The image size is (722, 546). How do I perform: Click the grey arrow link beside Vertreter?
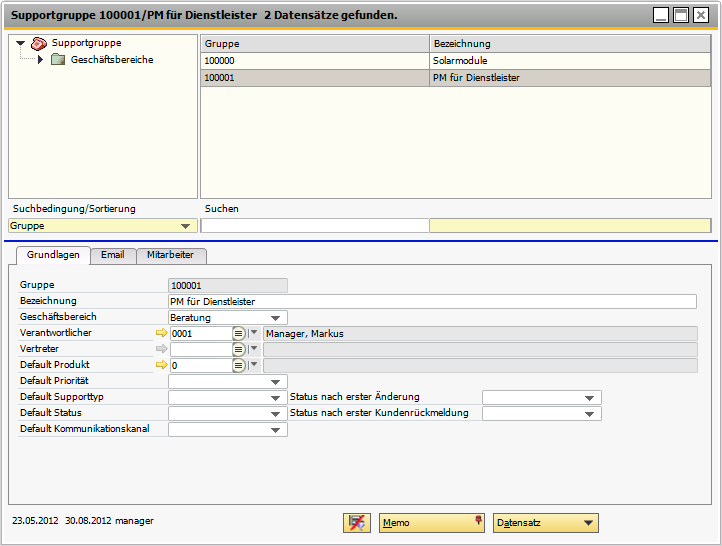(x=161, y=350)
